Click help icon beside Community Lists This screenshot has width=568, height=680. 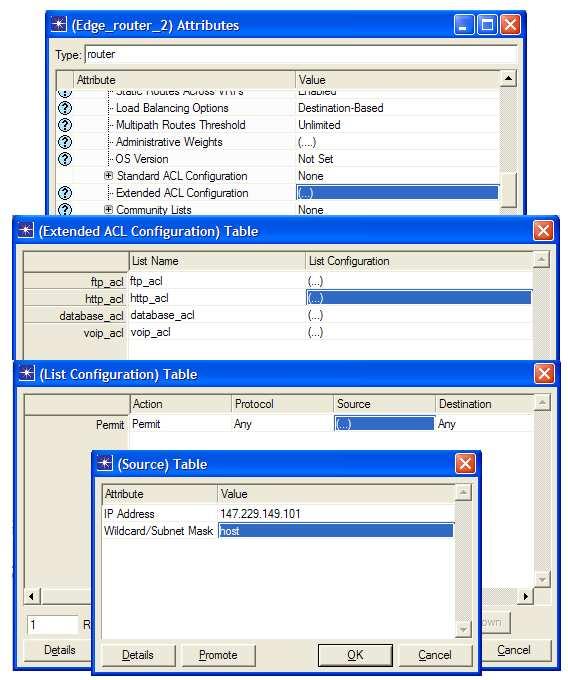[x=65, y=210]
